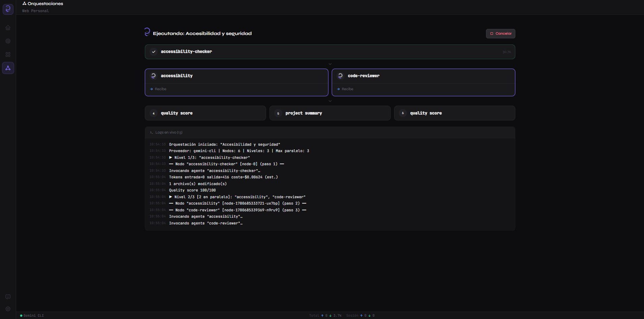Click the terminal icon beside Logs en vivo
The width and height of the screenshot is (644, 319).
point(152,133)
